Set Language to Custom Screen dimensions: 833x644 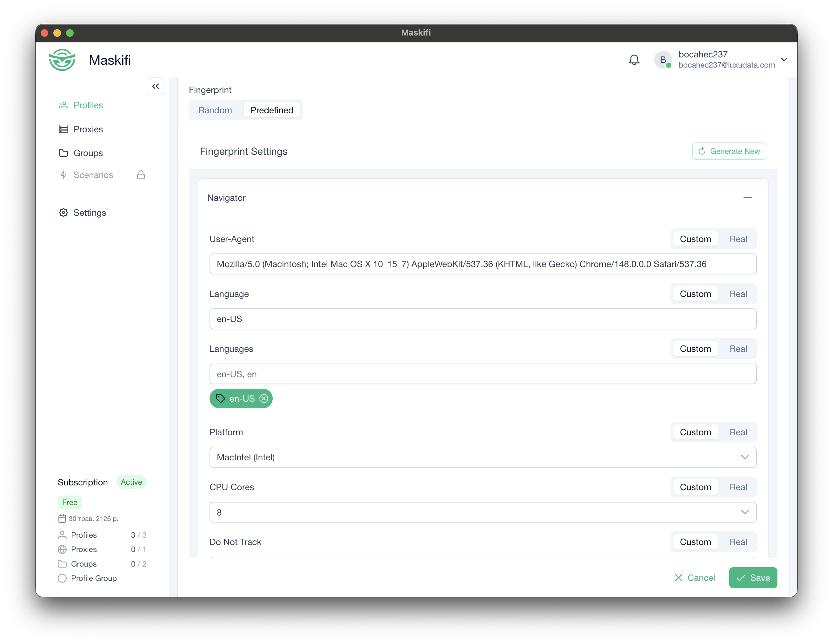point(695,294)
